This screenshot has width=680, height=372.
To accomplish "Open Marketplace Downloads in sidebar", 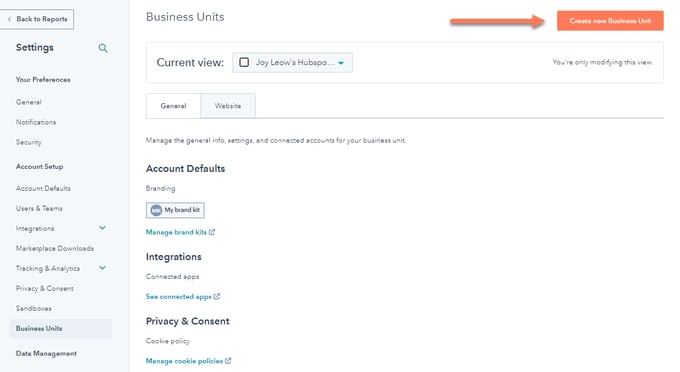I will [55, 248].
